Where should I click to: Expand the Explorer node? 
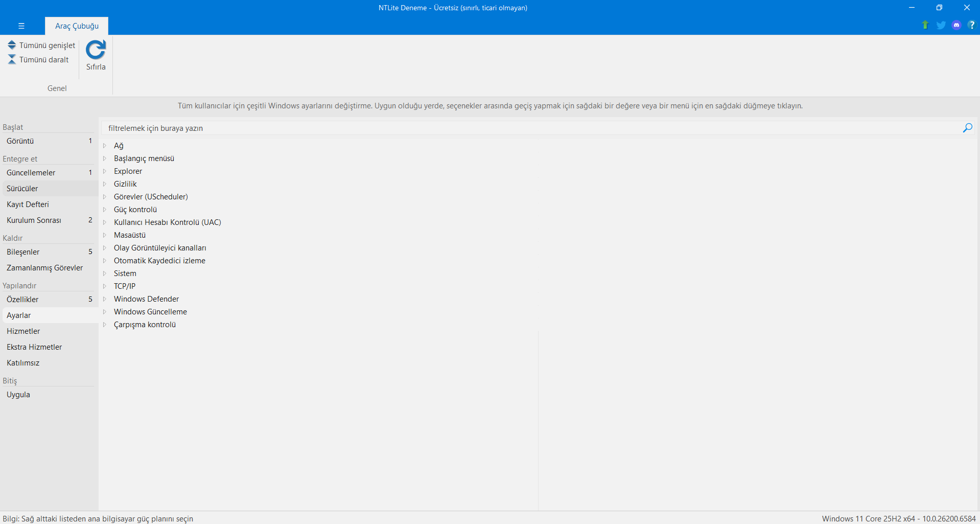tap(105, 171)
